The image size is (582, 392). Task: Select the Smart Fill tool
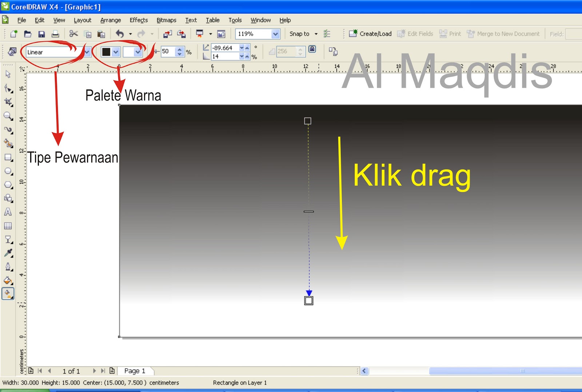point(8,143)
